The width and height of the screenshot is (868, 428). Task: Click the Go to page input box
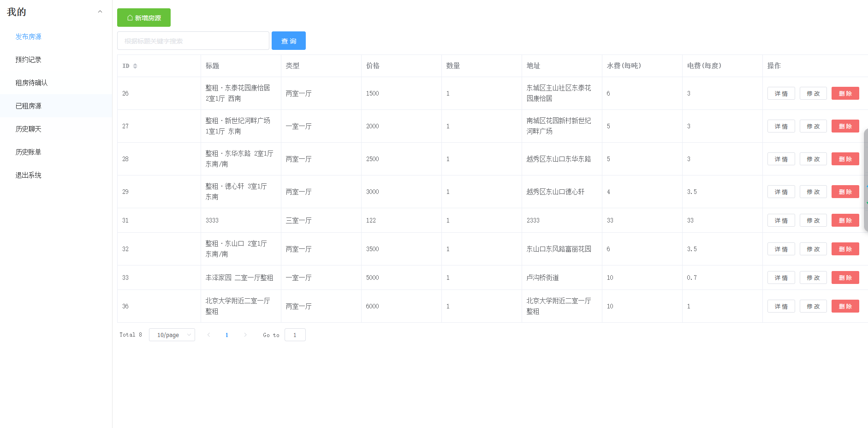tap(295, 335)
